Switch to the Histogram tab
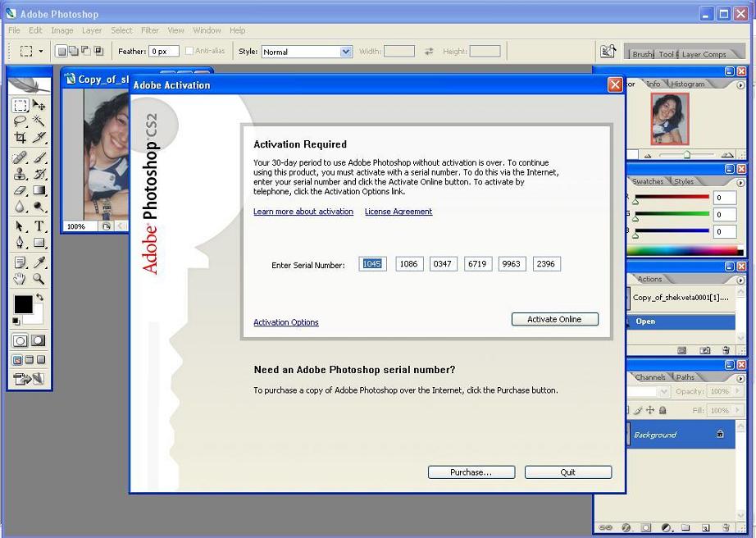The width and height of the screenshot is (756, 538). coord(688,84)
